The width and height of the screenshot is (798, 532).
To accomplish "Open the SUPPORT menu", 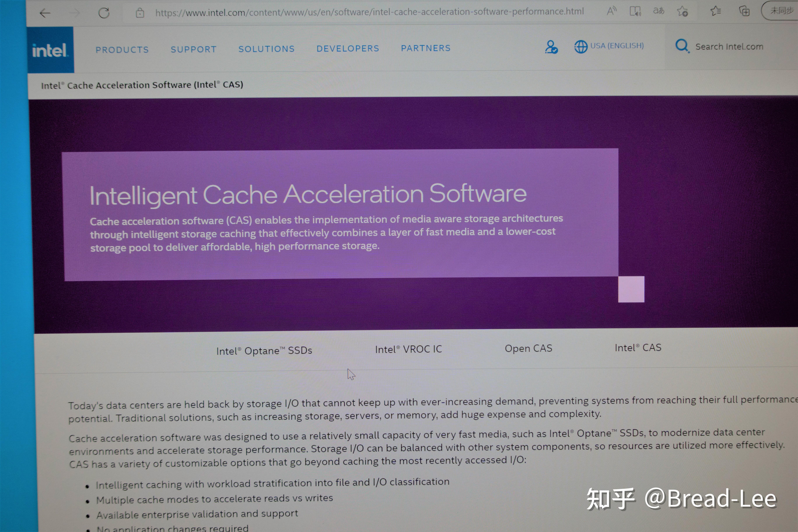I will 193,50.
